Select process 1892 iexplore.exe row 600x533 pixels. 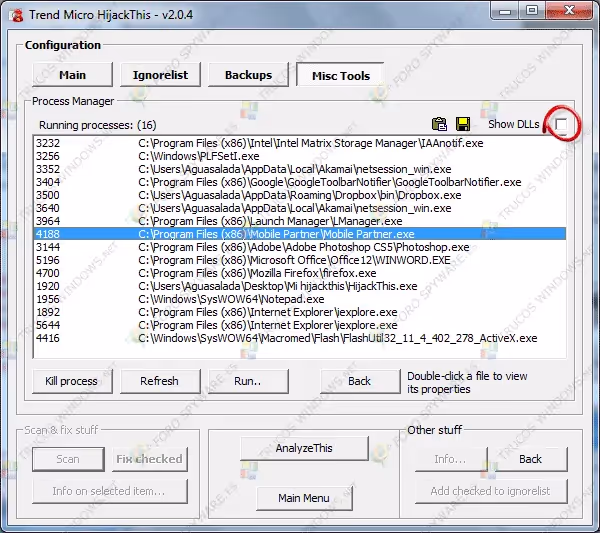coord(300,312)
